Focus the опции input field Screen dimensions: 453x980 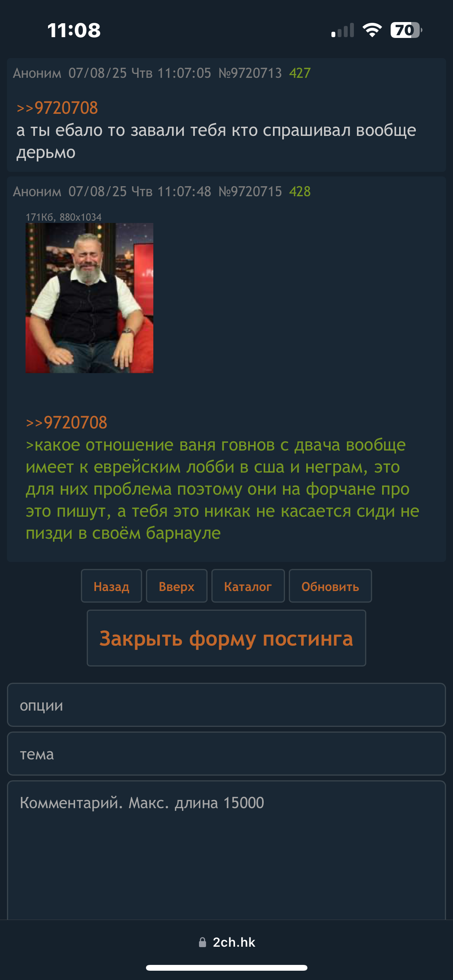click(226, 705)
